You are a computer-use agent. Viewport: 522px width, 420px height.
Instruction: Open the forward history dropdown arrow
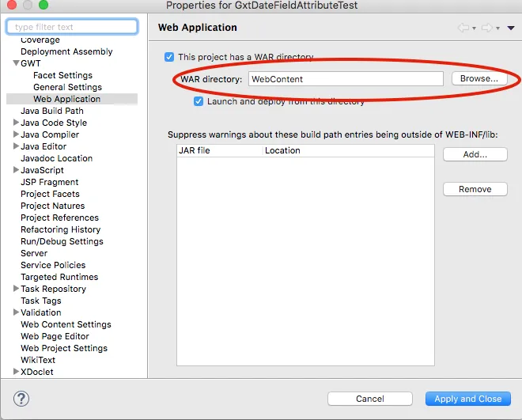(497, 28)
